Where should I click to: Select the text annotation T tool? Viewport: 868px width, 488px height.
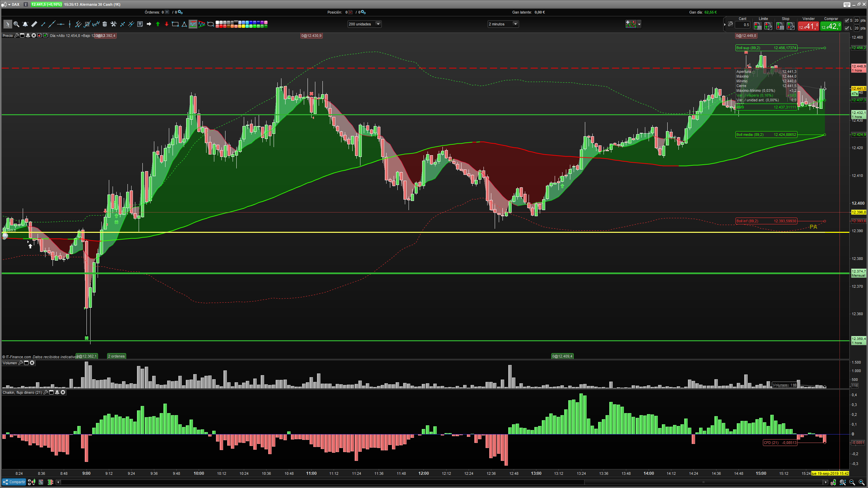click(x=140, y=24)
